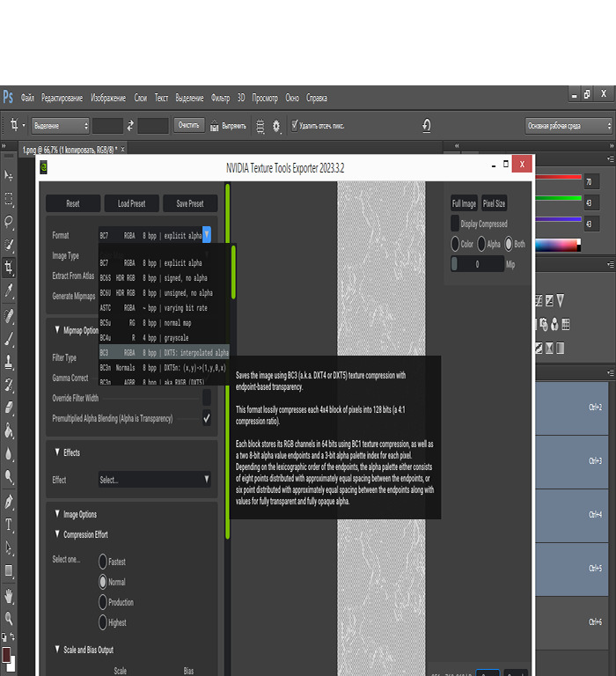Select the Both radio button
The width and height of the screenshot is (616, 676).
click(x=509, y=244)
